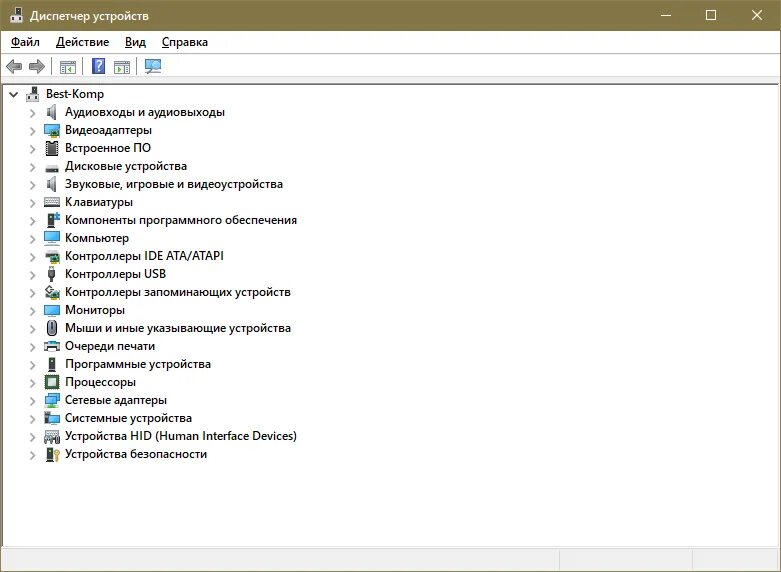
Task: Show or hide the action pane icon
Action: pyautogui.click(x=122, y=66)
